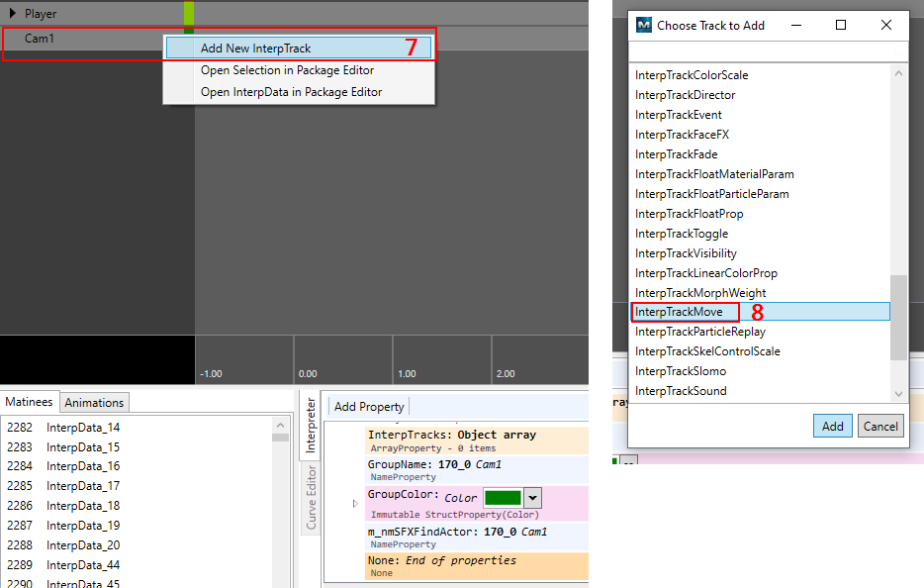This screenshot has height=588, width=924.
Task: Open the Curve Editor vertical tab
Action: point(311,498)
